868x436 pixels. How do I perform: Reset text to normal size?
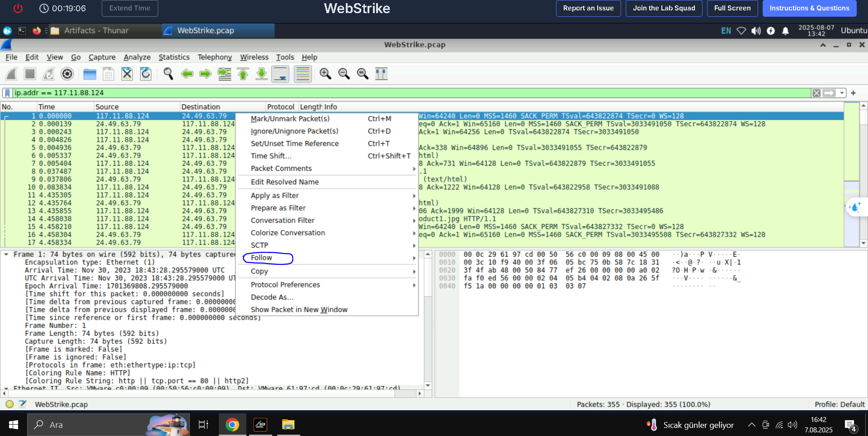point(363,74)
